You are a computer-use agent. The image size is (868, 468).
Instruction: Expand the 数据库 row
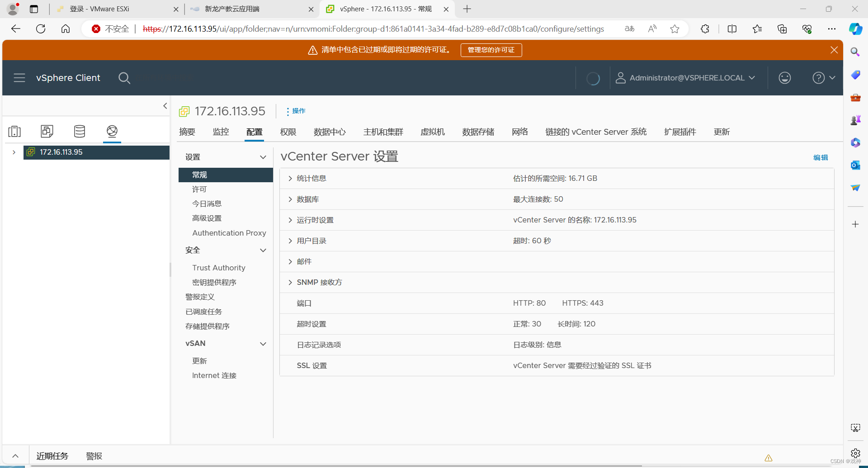pyautogui.click(x=290, y=199)
